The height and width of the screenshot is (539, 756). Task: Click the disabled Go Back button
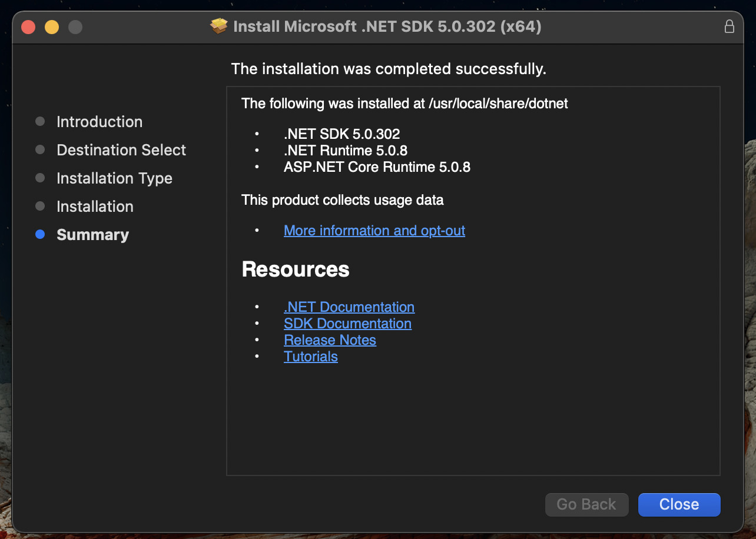tap(586, 504)
